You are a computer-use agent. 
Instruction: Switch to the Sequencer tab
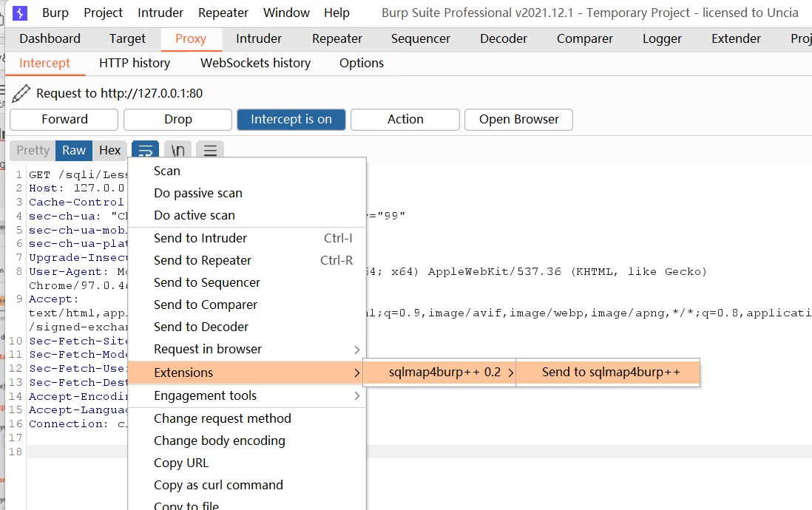pos(421,39)
